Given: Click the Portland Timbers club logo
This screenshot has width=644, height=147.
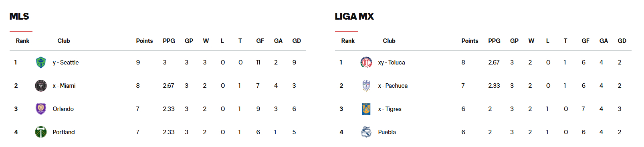Looking at the screenshot, I should click(41, 132).
